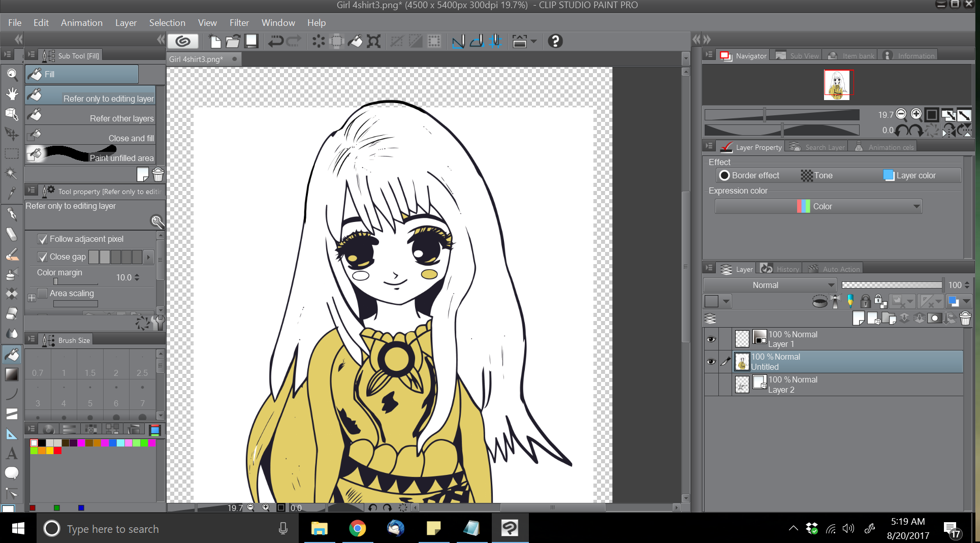Click the Navigator zoom slider
The width and height of the screenshot is (980, 543).
point(782,115)
